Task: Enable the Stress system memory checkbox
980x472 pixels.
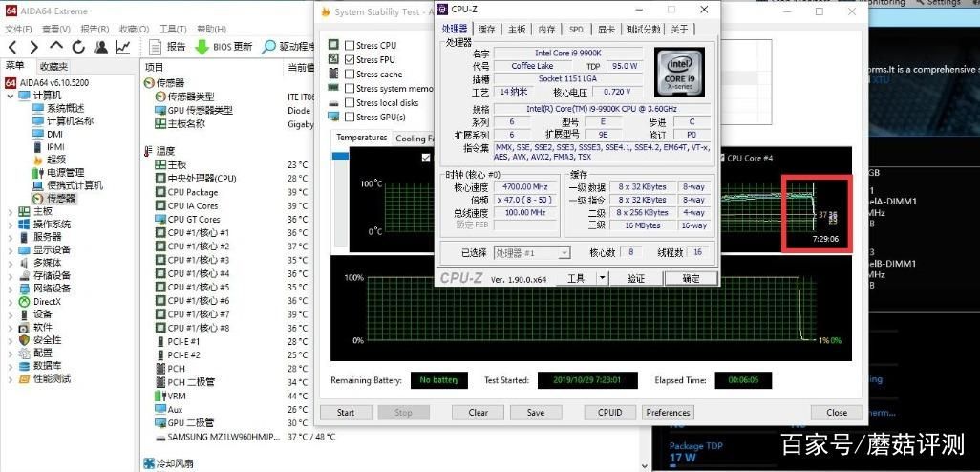Action: tap(350, 88)
